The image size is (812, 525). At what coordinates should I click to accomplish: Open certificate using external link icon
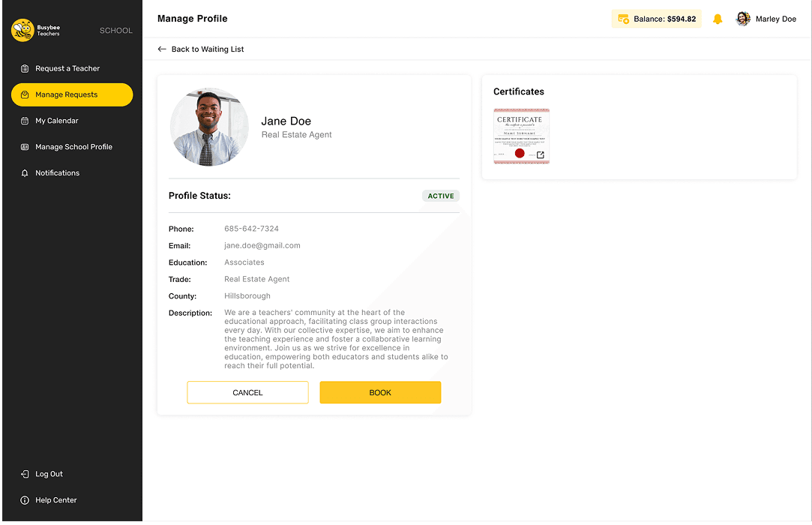pos(541,155)
